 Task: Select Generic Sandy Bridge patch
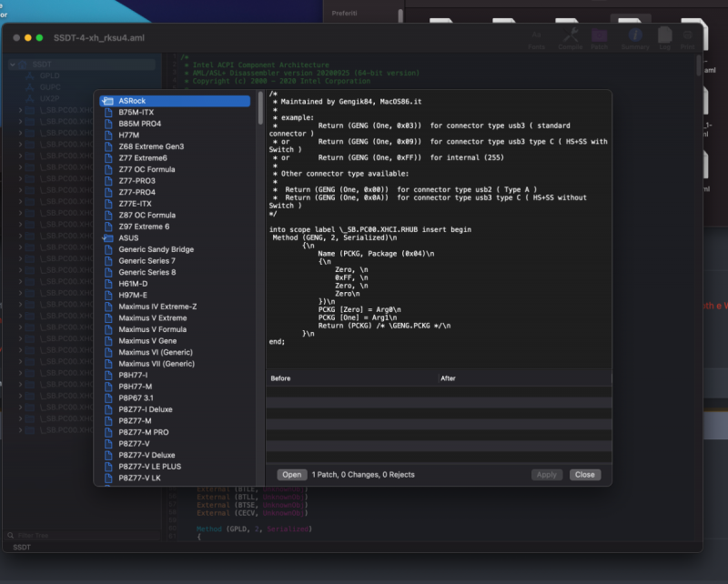(156, 249)
